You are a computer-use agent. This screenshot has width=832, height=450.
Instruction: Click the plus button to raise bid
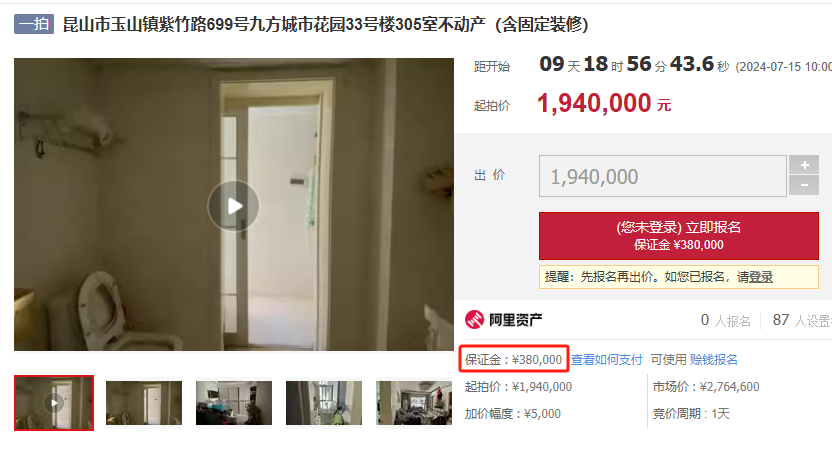click(804, 165)
